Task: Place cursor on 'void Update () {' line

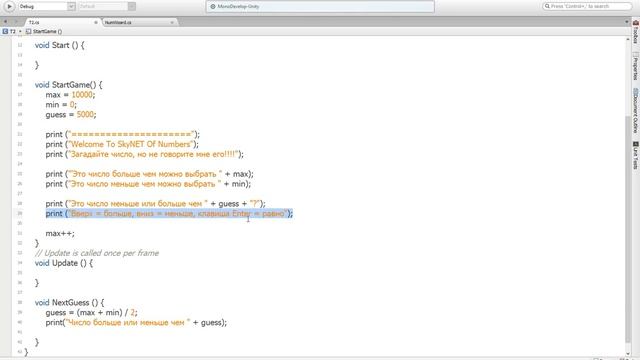Action: click(64, 263)
